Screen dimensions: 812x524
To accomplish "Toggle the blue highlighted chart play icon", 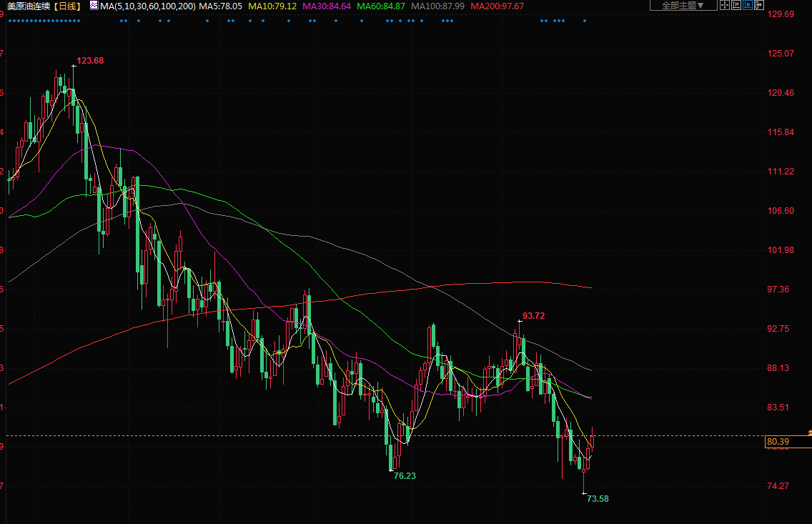I will [748, 5].
